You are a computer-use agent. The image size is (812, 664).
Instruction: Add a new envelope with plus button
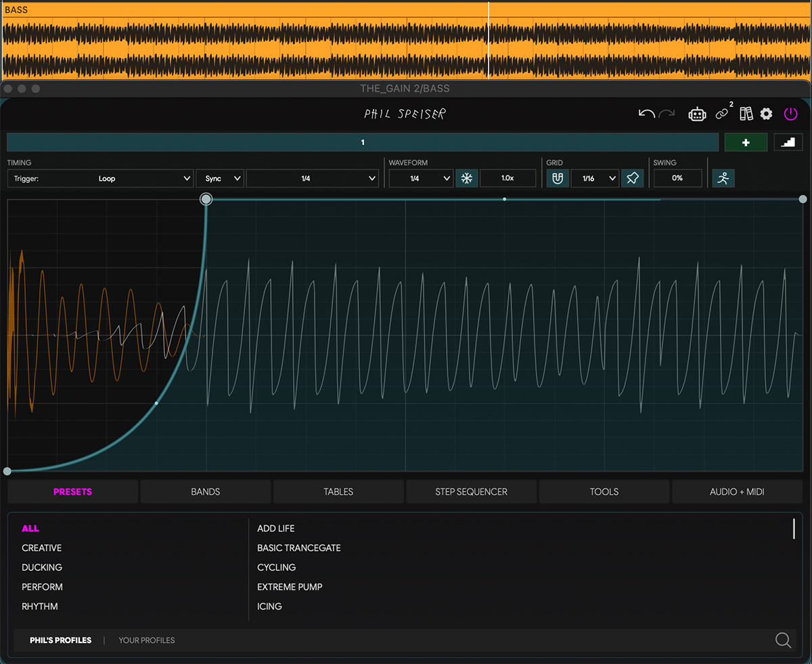746,142
